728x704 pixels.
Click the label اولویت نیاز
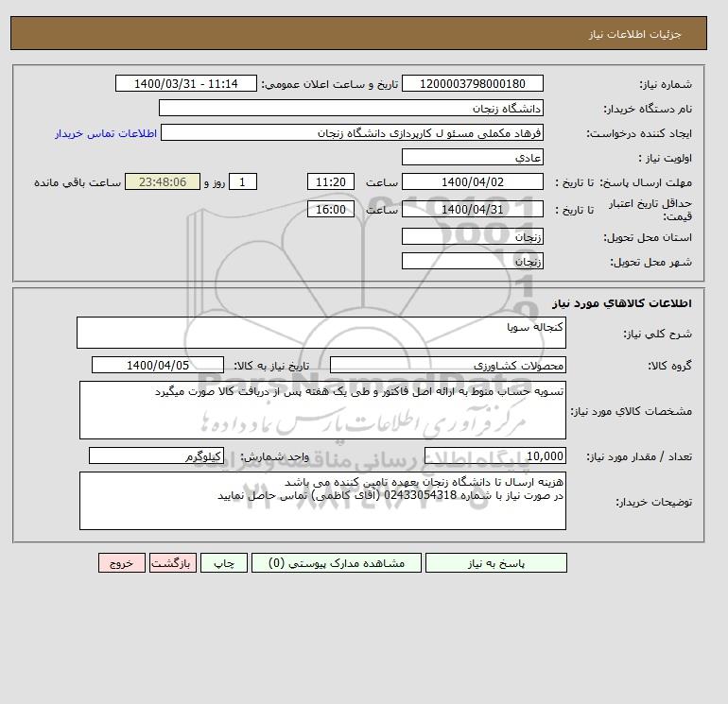pyautogui.click(x=666, y=158)
